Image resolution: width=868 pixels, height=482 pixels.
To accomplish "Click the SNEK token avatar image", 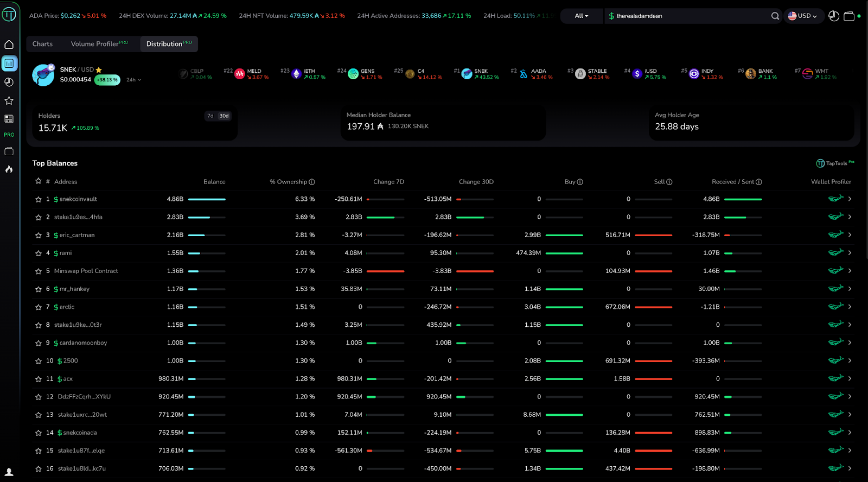I will pyautogui.click(x=43, y=75).
